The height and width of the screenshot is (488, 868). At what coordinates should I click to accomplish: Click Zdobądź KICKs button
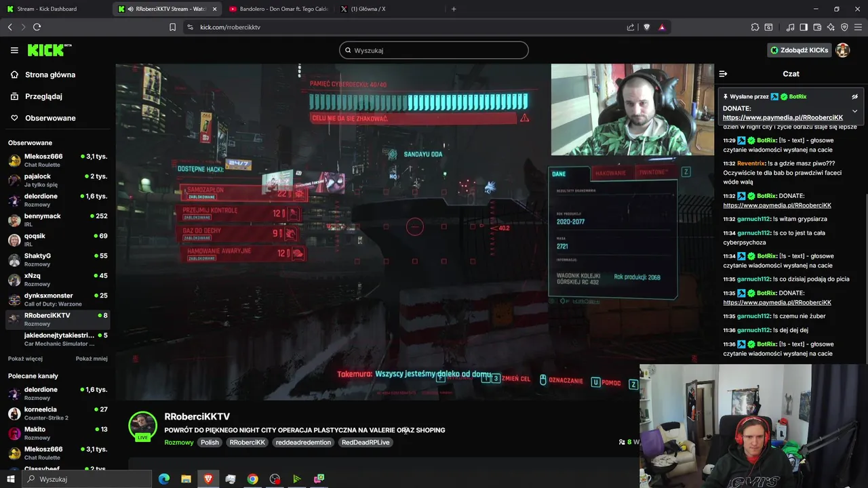pos(799,50)
